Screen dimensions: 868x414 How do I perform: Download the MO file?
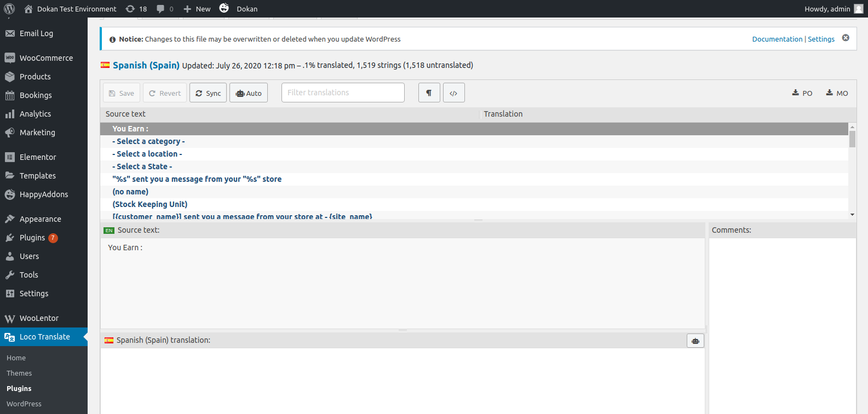pyautogui.click(x=837, y=93)
